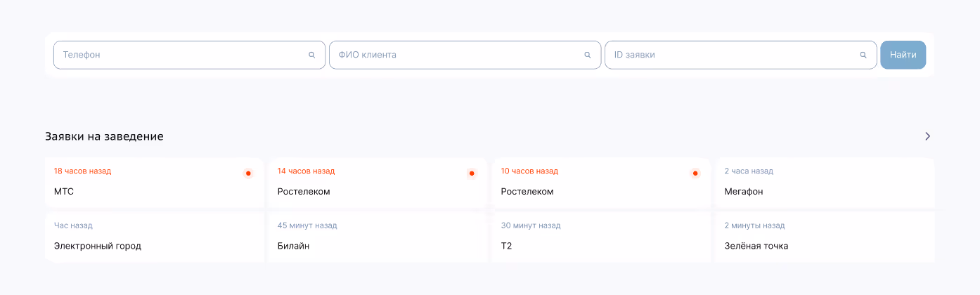980x295 pixels.
Task: Open the Электронный город request card
Action: click(x=154, y=237)
